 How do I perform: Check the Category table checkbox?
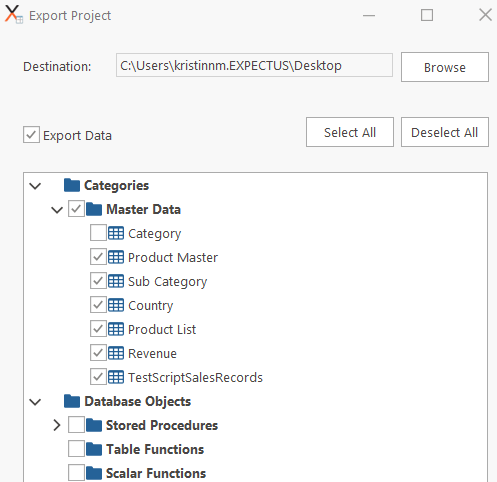[98, 233]
